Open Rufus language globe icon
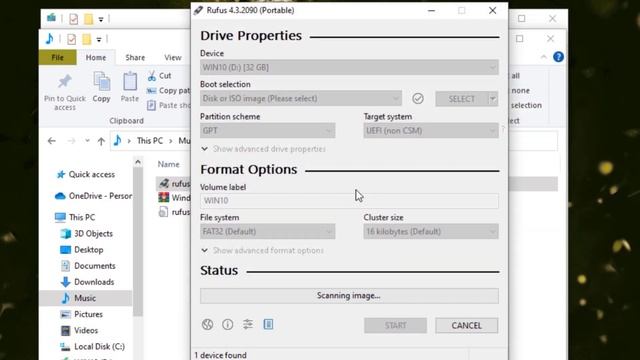Screen dimensions: 640x360 click(x=207, y=324)
